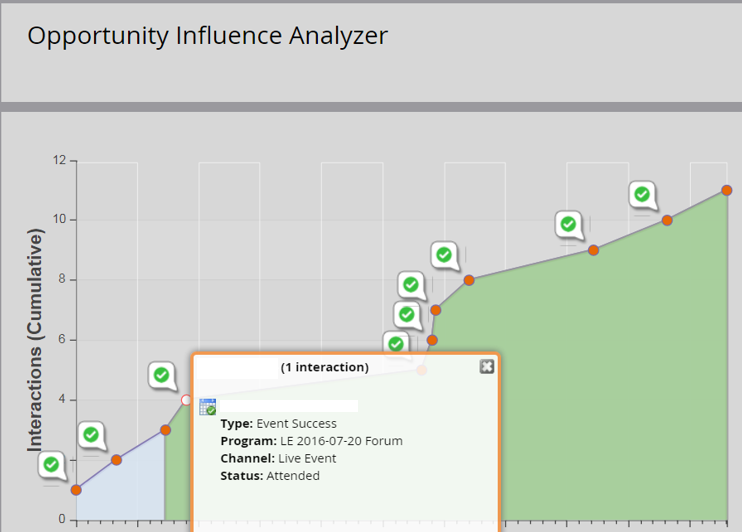The height and width of the screenshot is (532, 742).
Task: Click the calendar event icon in the popup
Action: (208, 406)
